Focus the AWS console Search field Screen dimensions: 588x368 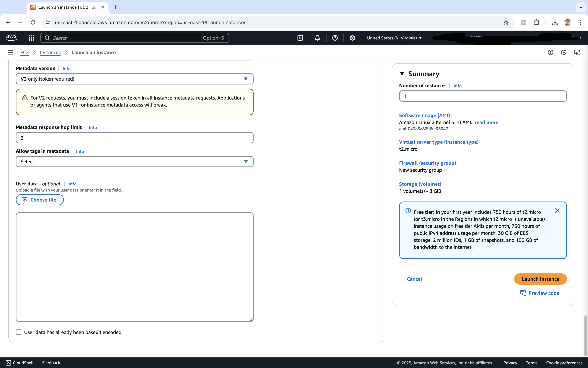click(x=134, y=38)
